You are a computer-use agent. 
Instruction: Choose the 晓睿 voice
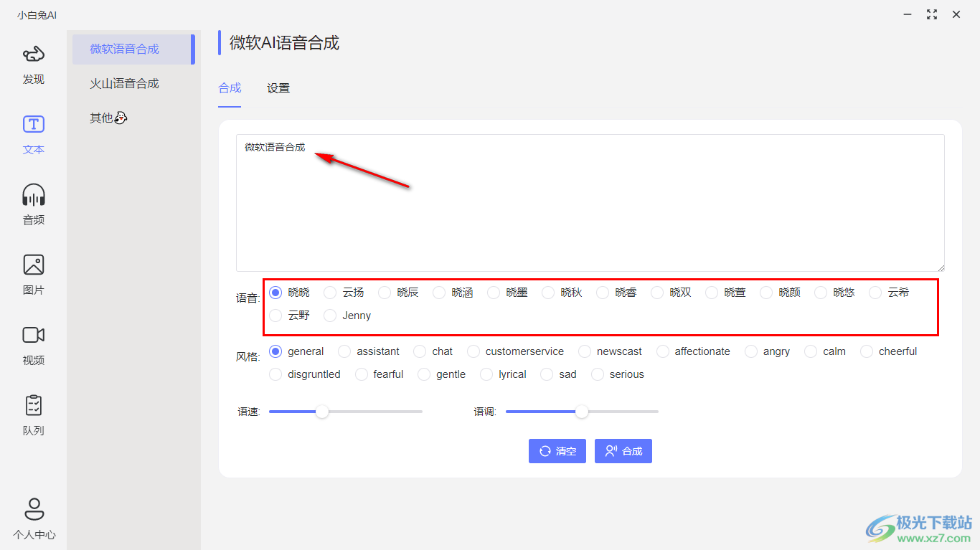click(x=617, y=293)
